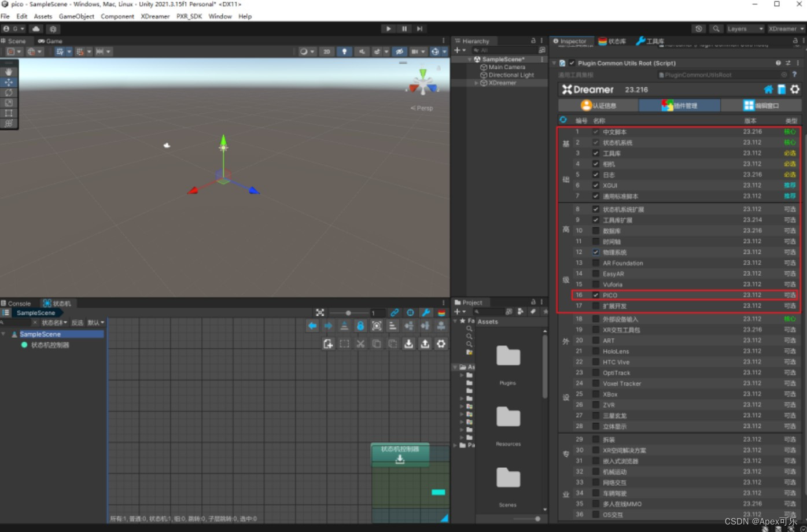The image size is (807, 532).
Task: Click the state machine export upload icon
Action: tap(425, 343)
